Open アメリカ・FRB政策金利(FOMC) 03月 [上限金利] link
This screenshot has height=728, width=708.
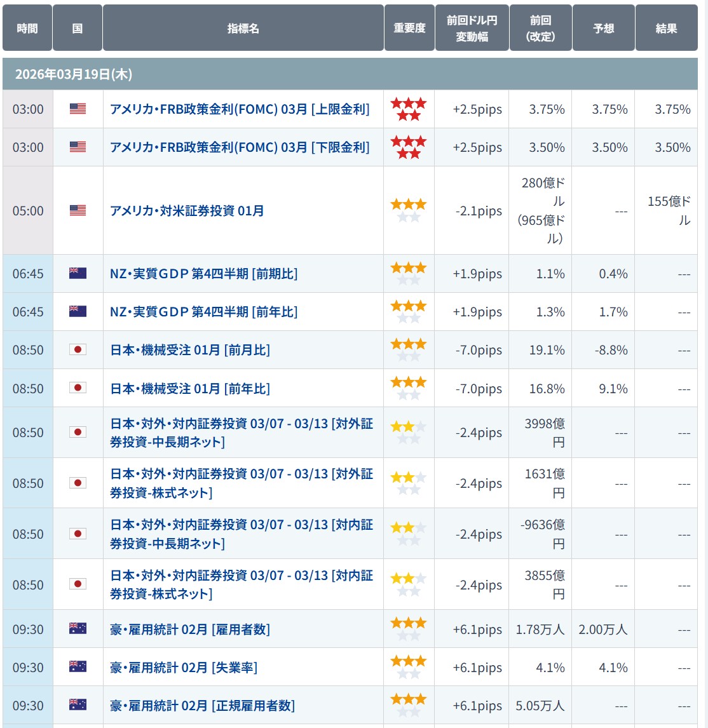pyautogui.click(x=240, y=109)
